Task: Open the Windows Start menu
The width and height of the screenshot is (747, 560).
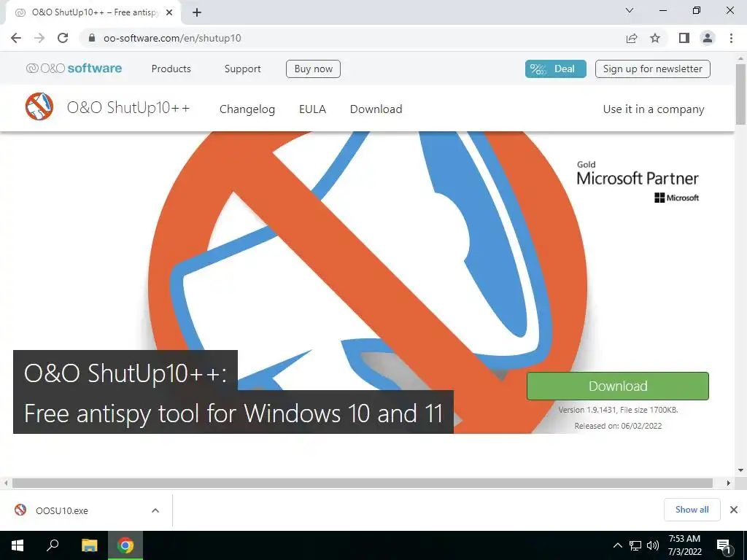Action: (x=18, y=545)
